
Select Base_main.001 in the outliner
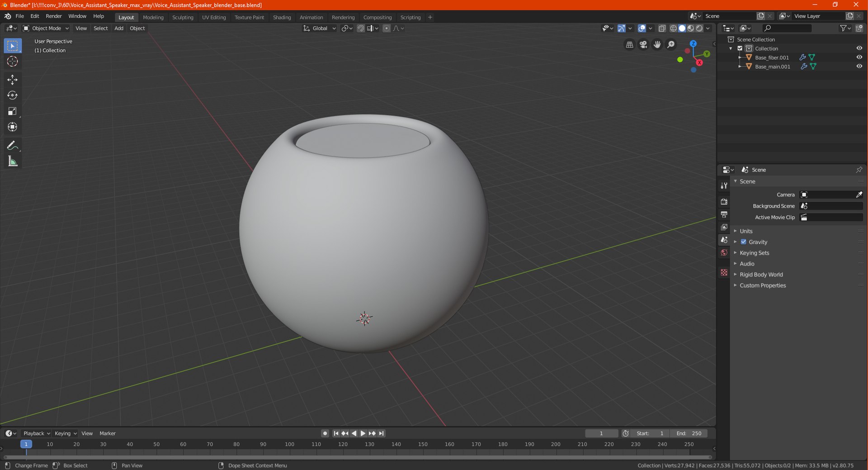pyautogui.click(x=773, y=66)
